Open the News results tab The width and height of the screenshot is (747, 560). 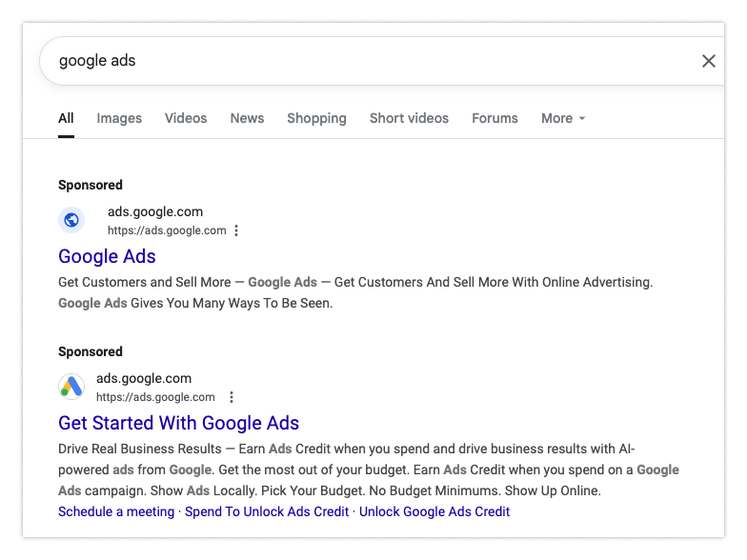coord(247,118)
